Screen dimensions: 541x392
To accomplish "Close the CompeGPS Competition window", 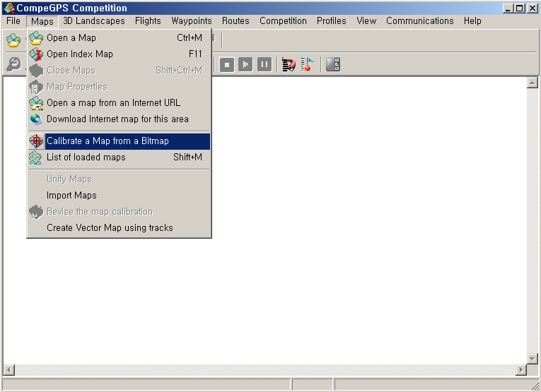I will [x=532, y=8].
